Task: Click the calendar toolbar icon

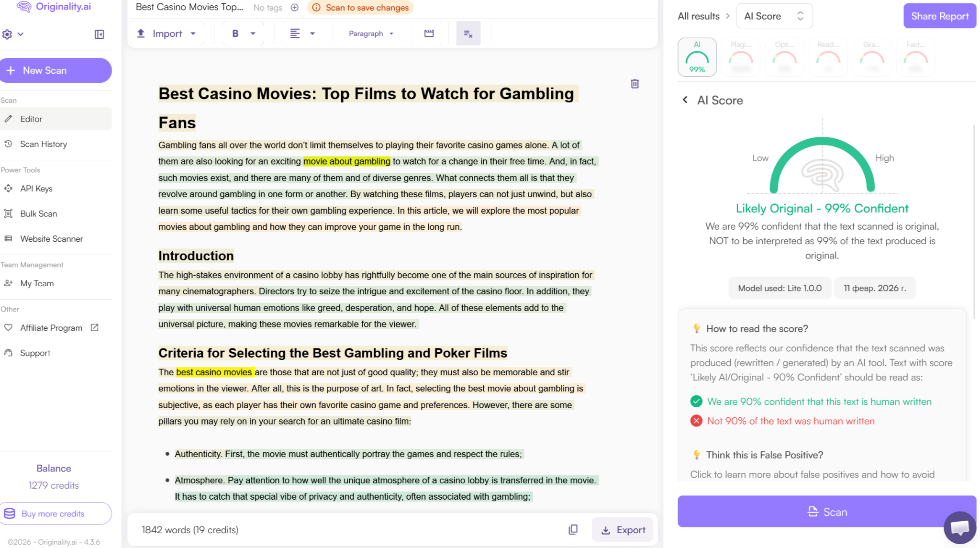Action: [429, 34]
